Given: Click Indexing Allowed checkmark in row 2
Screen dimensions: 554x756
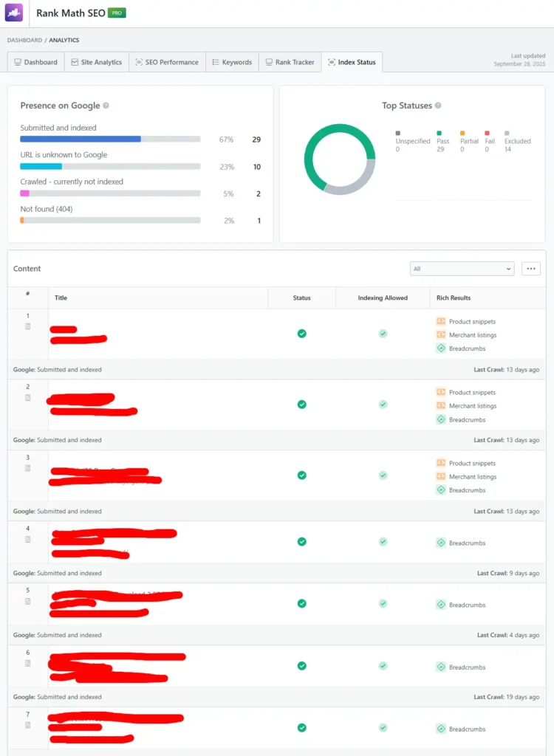Looking at the screenshot, I should [383, 405].
